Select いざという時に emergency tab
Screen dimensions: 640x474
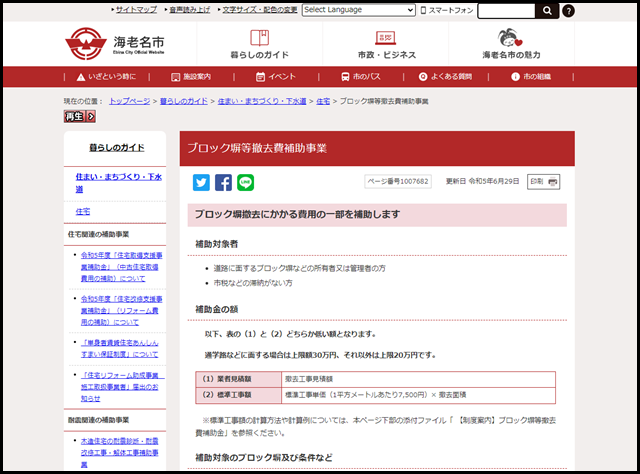pos(106,76)
